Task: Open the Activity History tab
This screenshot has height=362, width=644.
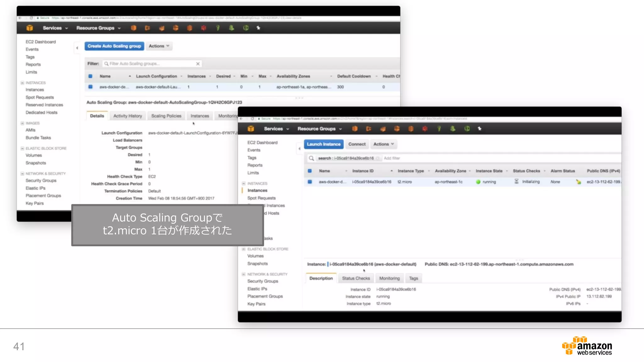Action: 127,116
